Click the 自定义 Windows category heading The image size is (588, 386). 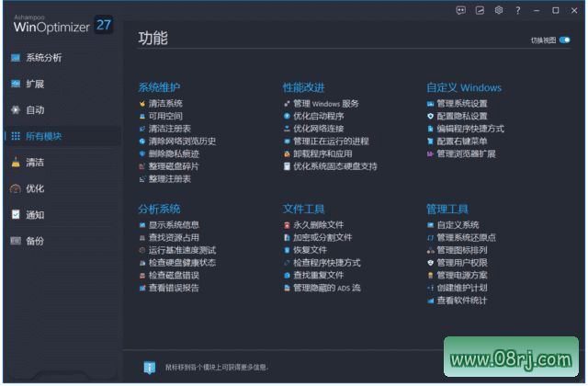464,87
